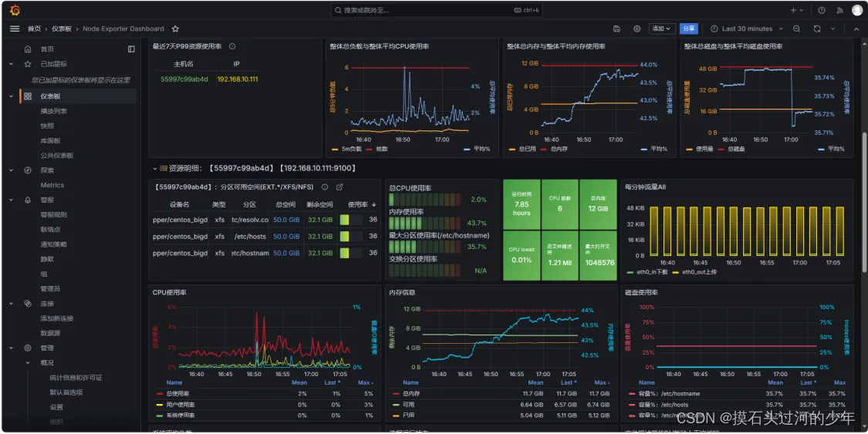Zoom out the time range
Viewport: 868px width, 434px height.
796,29
